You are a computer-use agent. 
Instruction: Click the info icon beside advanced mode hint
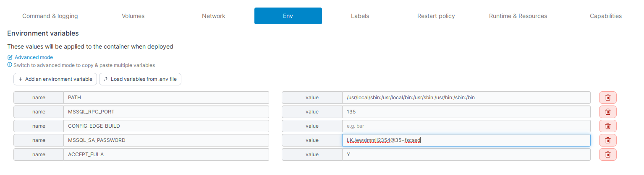[x=10, y=65]
